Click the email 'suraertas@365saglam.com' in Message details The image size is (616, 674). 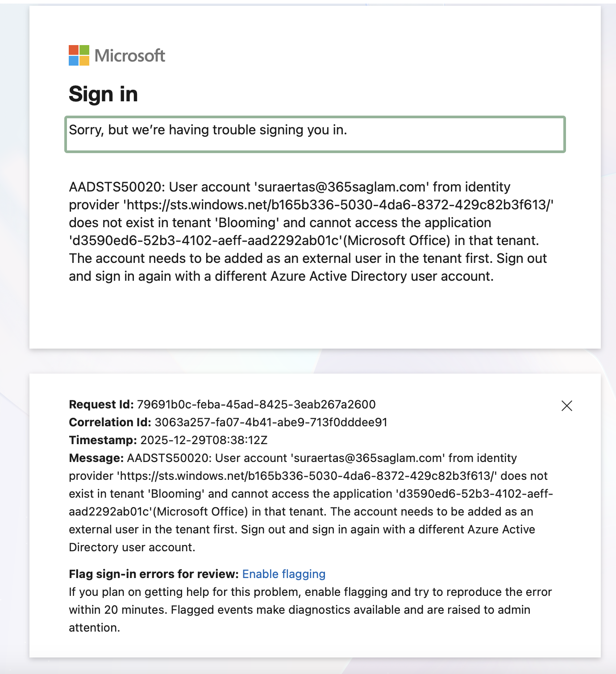point(368,458)
